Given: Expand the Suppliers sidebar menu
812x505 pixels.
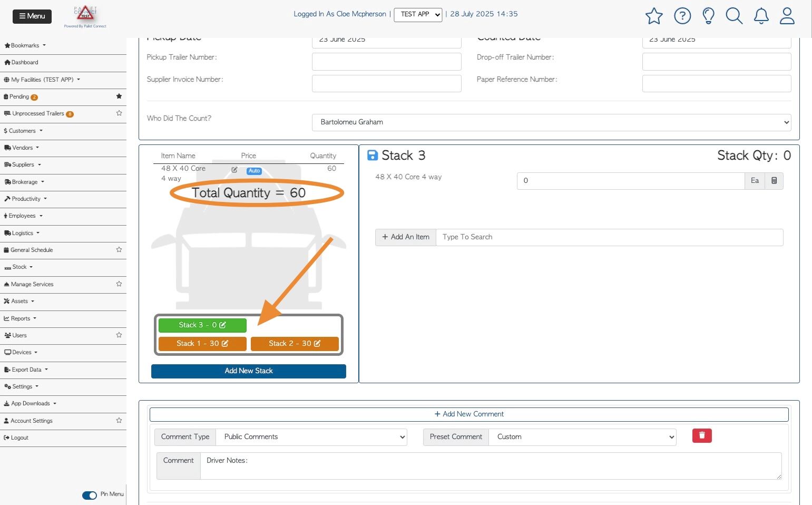Looking at the screenshot, I should 23,164.
